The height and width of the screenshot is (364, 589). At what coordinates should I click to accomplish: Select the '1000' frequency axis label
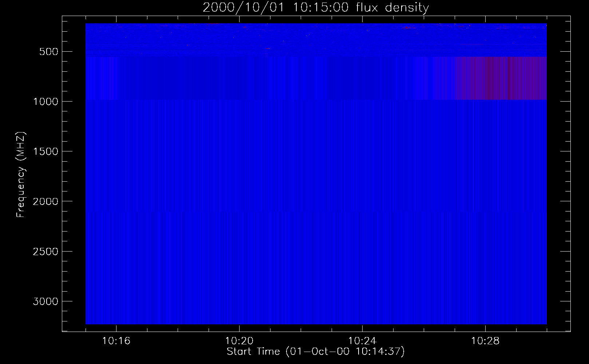[x=46, y=102]
